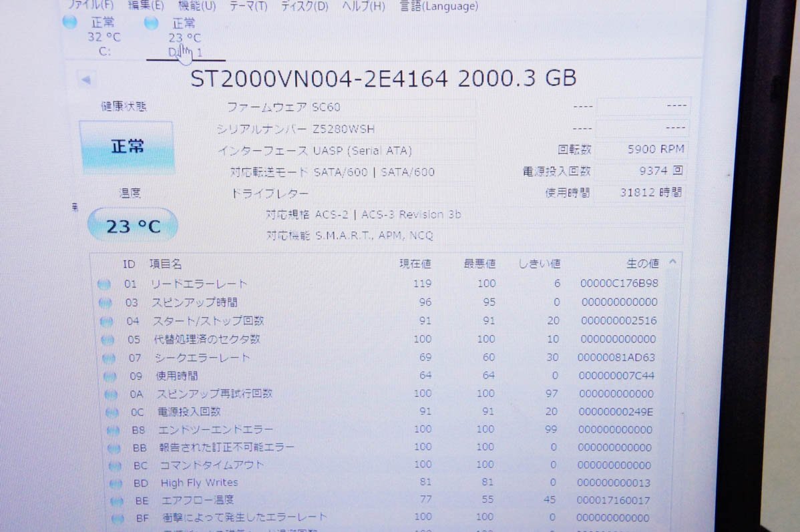Viewport: 800px width, 532px height.
Task: Open the ディスク(D) menu
Action: click(x=303, y=6)
